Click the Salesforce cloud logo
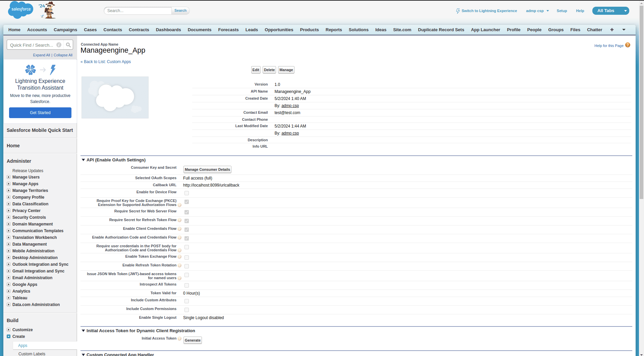Screen dimensions: 644x356 point(20,10)
